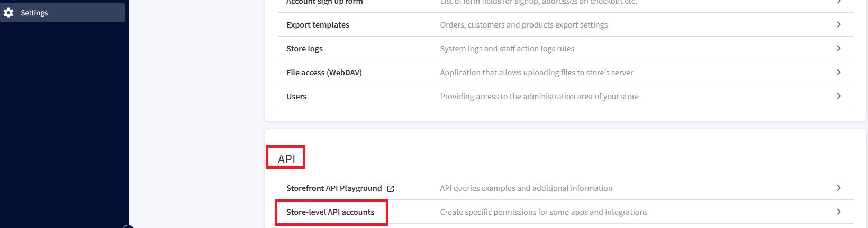The image size is (868, 228).
Task: Open Users row via right chevron
Action: (839, 96)
